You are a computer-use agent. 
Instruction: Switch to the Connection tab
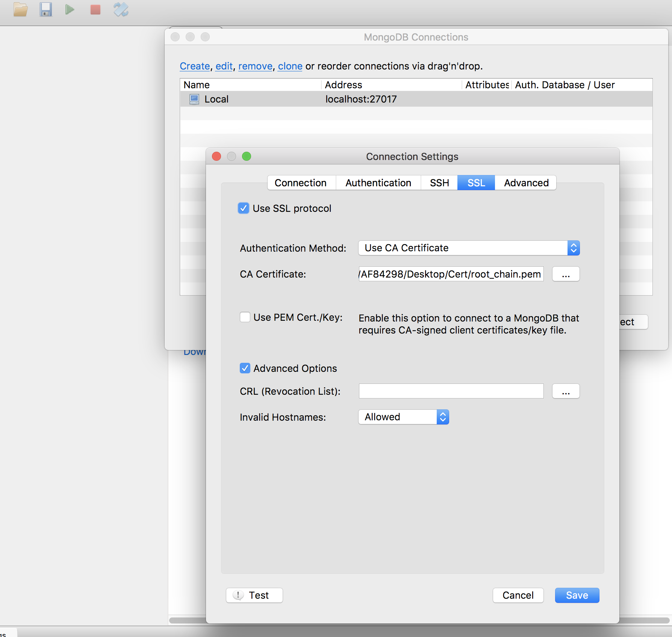point(301,183)
